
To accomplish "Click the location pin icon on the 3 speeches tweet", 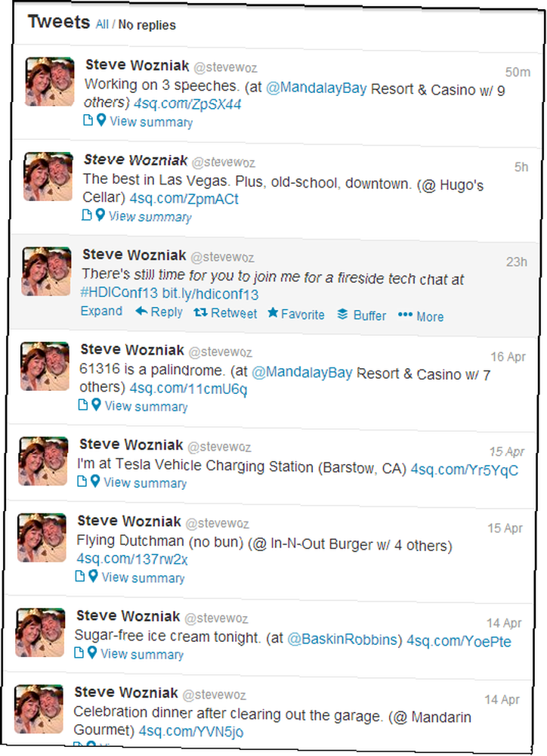I will pos(100,120).
